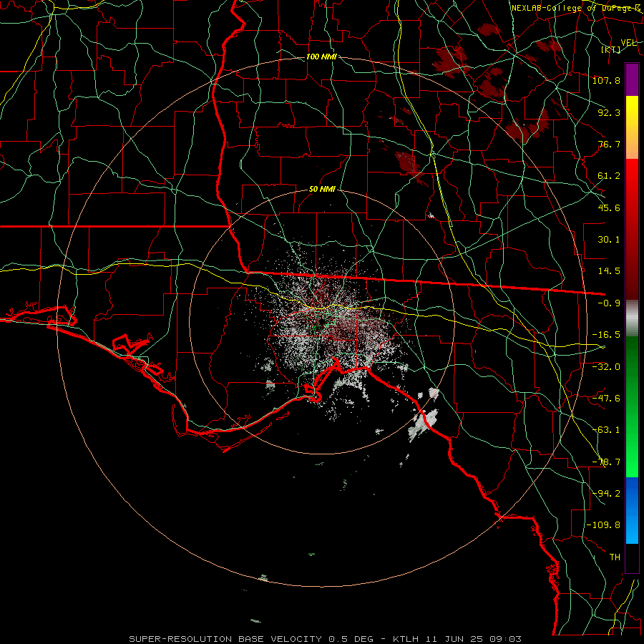Select the -16.5 value on the velocity scale
The width and height of the screenshot is (644, 644).
pyautogui.click(x=607, y=335)
